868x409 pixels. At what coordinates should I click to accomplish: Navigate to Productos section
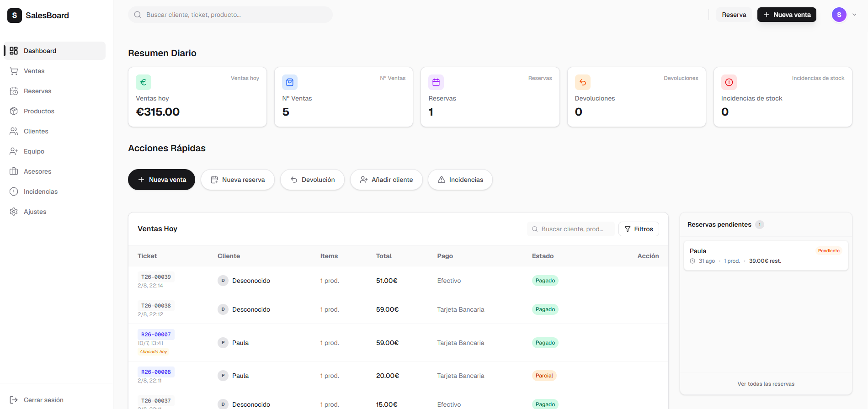[54, 111]
